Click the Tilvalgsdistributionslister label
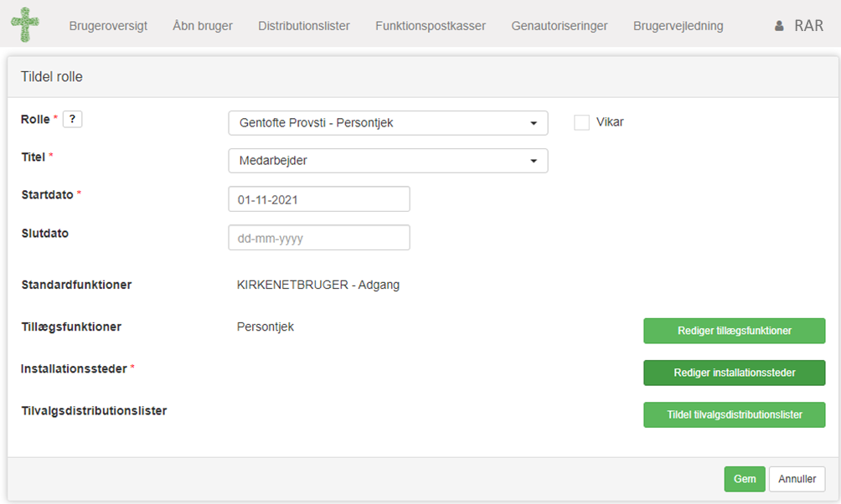Viewport: 841px width, 504px height. pyautogui.click(x=94, y=411)
